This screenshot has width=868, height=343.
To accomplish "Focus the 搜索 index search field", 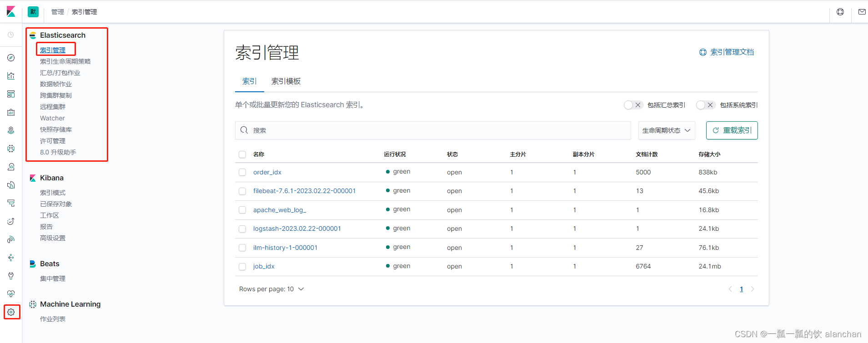I will [x=433, y=130].
